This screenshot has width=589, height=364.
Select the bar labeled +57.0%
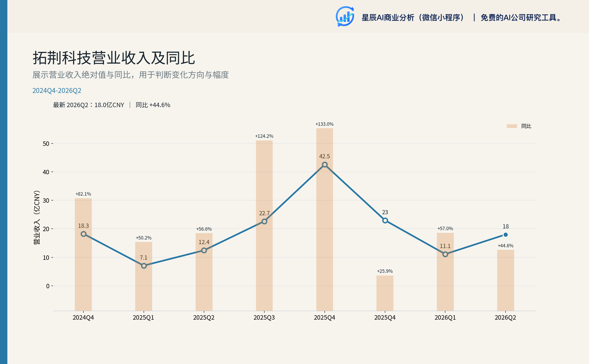(445, 272)
